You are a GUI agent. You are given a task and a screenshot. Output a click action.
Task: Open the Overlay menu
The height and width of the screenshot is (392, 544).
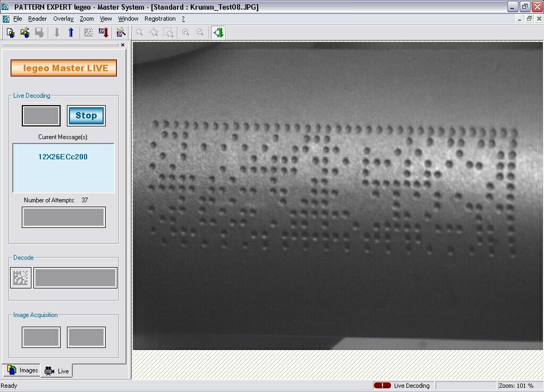click(x=63, y=19)
